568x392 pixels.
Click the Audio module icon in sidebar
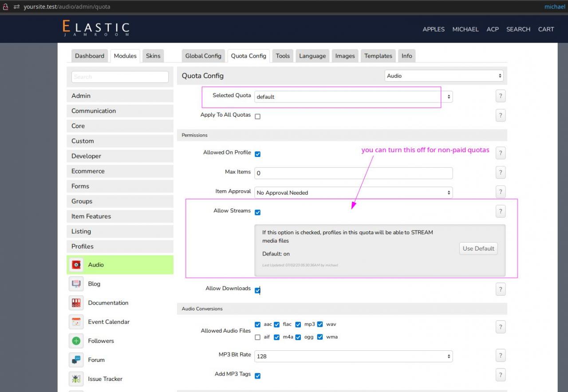click(x=76, y=265)
